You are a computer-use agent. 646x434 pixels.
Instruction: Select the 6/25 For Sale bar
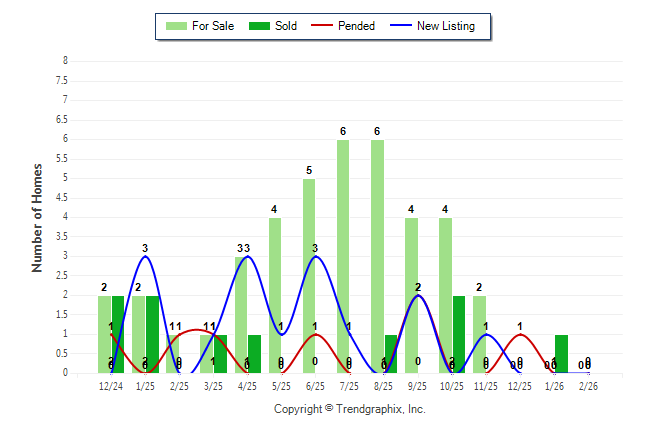point(309,276)
